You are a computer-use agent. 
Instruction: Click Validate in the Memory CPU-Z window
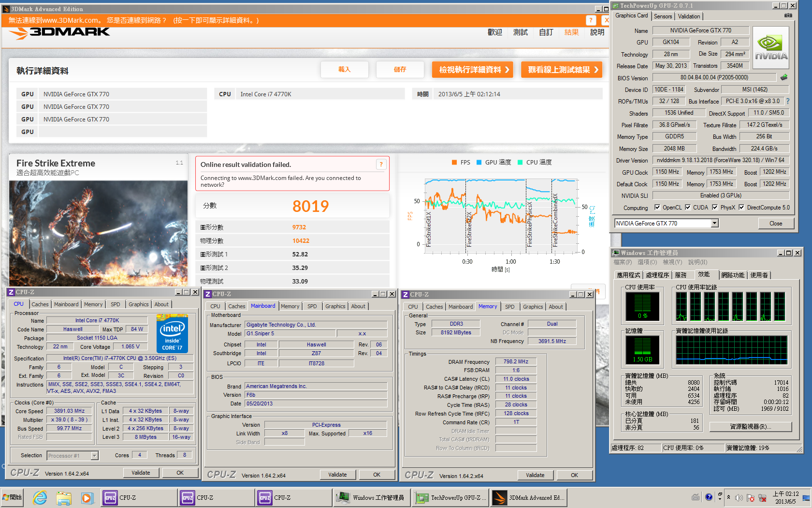(x=535, y=475)
